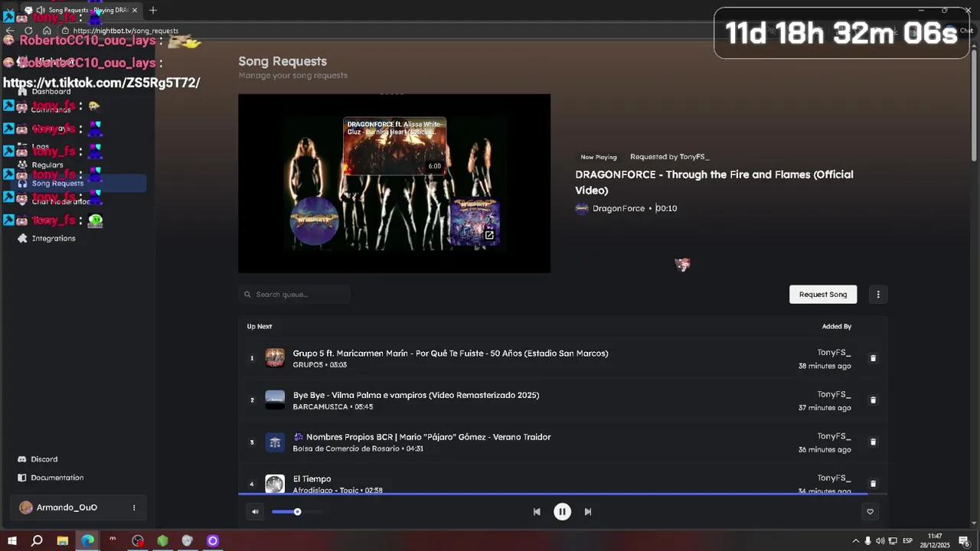This screenshot has height=551, width=980.
Task: Open the system volume tray icon
Action: tap(880, 541)
